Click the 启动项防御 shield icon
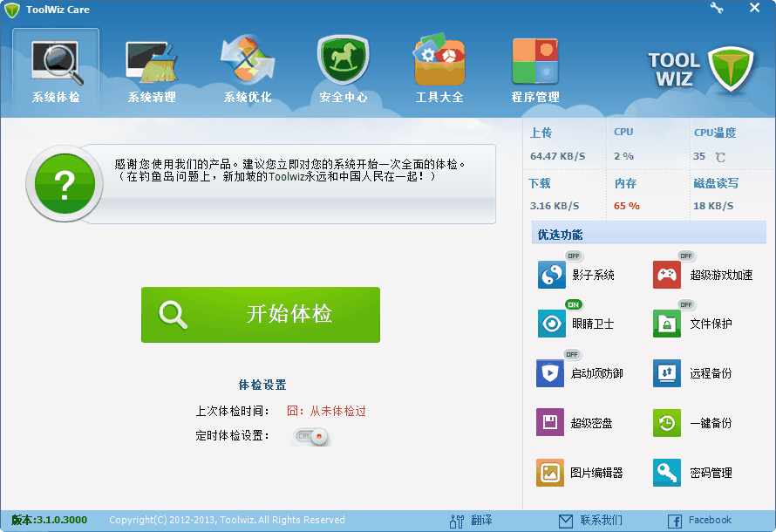 (550, 373)
